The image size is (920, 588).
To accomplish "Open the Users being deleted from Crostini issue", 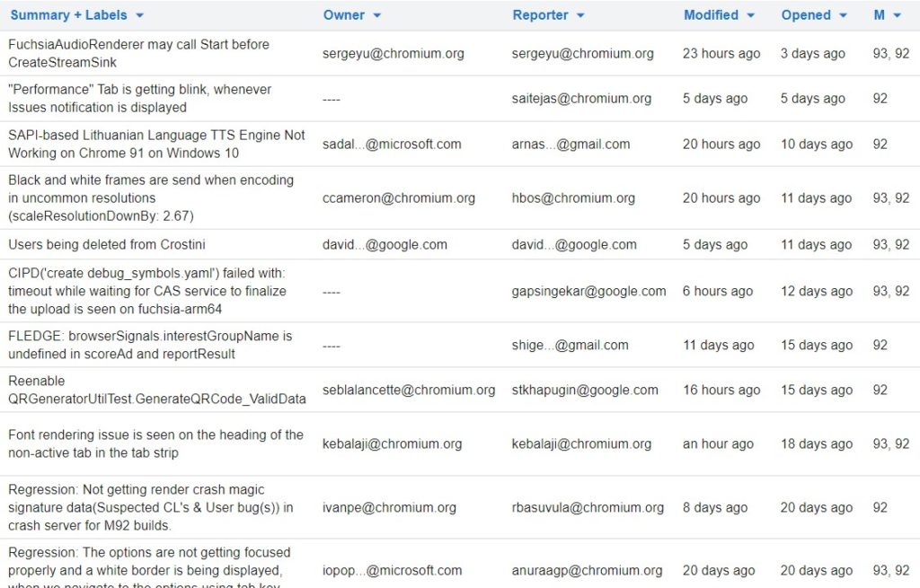I will (x=107, y=244).
